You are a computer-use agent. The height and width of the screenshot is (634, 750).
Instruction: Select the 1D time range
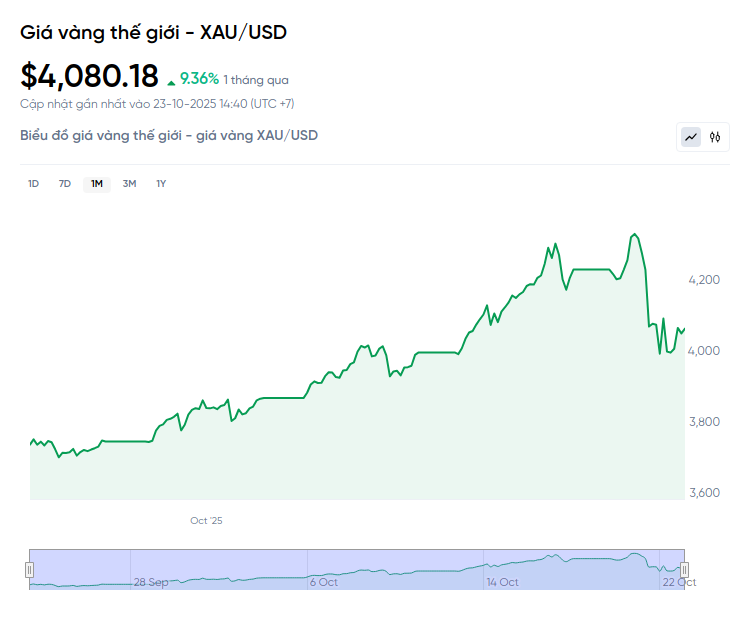click(33, 183)
